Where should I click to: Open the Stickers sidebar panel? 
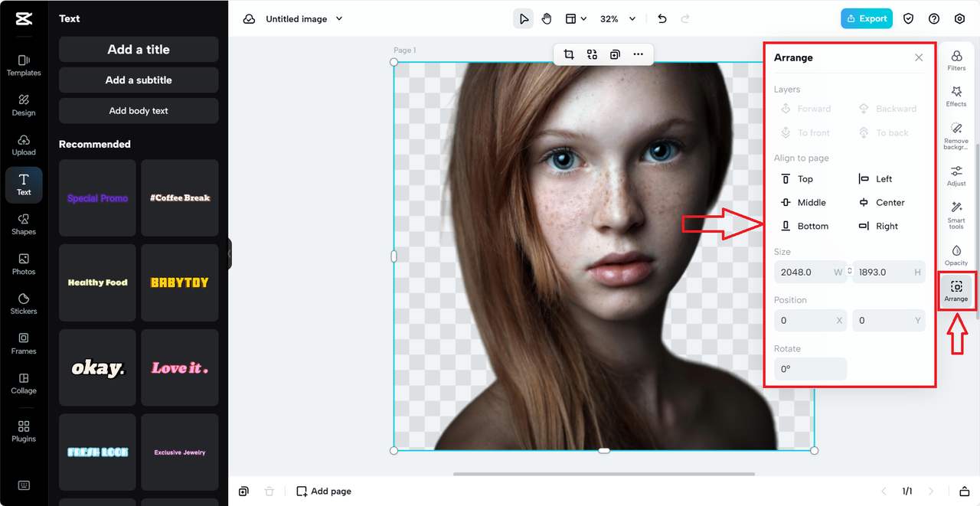click(x=24, y=304)
